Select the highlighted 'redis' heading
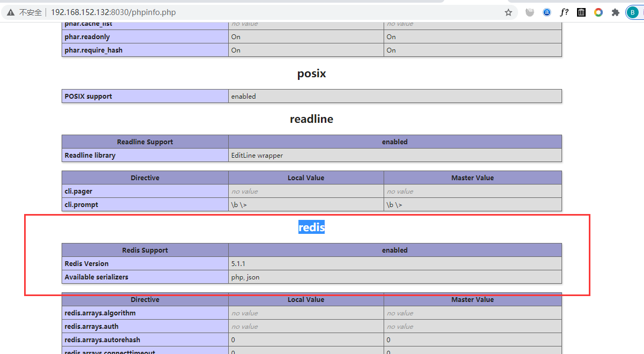This screenshot has height=354, width=644. point(311,227)
